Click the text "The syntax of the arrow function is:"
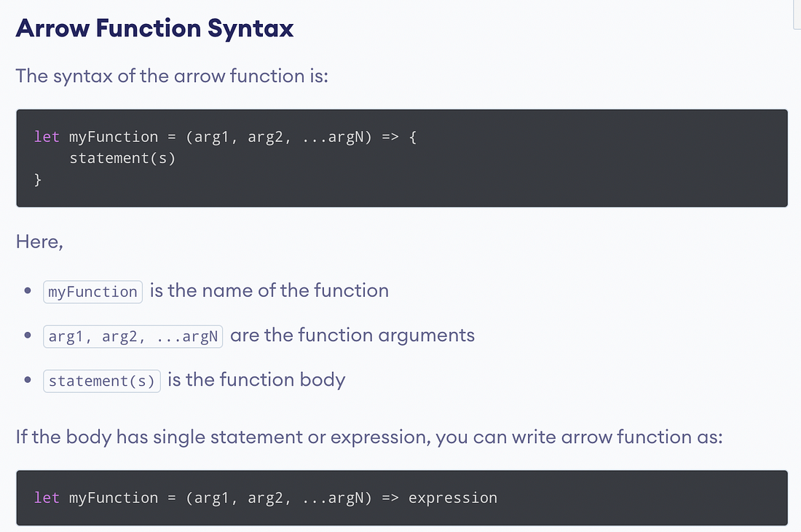Screen dimensions: 801x532 171,76
